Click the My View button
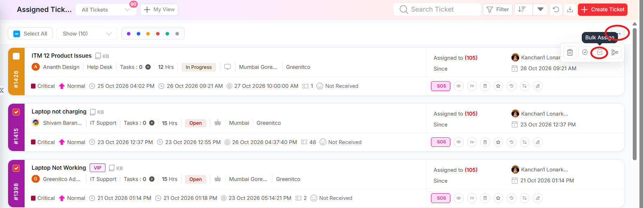The height and width of the screenshot is (208, 644). [159, 9]
